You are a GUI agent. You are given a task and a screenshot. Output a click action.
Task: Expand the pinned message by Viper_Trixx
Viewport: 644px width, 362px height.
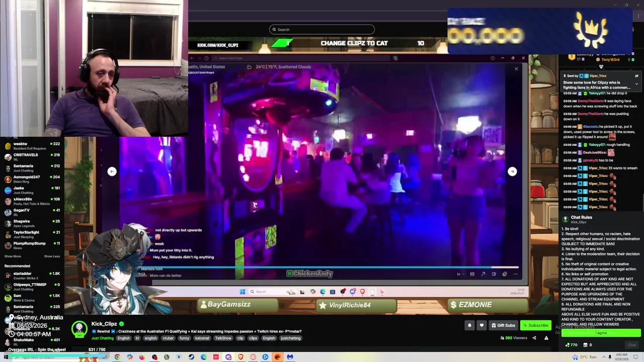[x=636, y=84]
